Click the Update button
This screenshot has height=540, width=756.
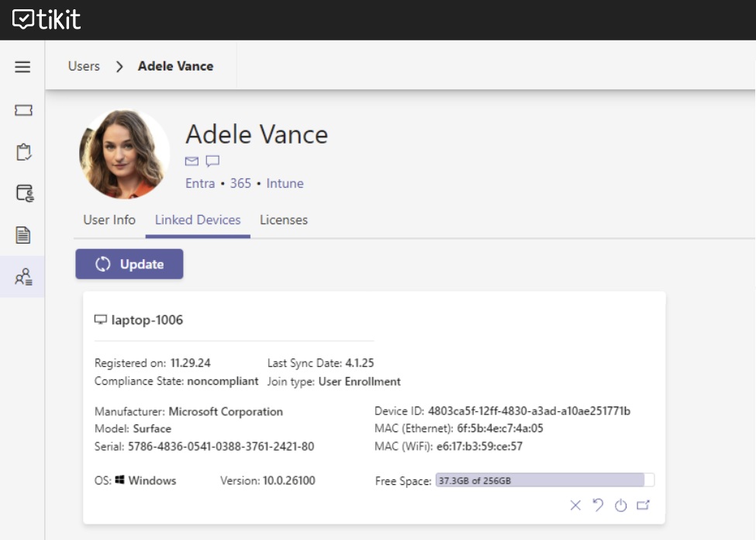pyautogui.click(x=129, y=264)
